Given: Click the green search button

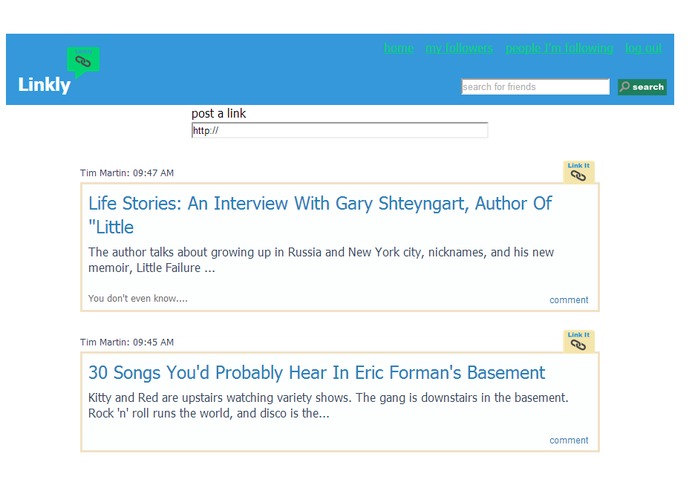Looking at the screenshot, I should pos(642,87).
